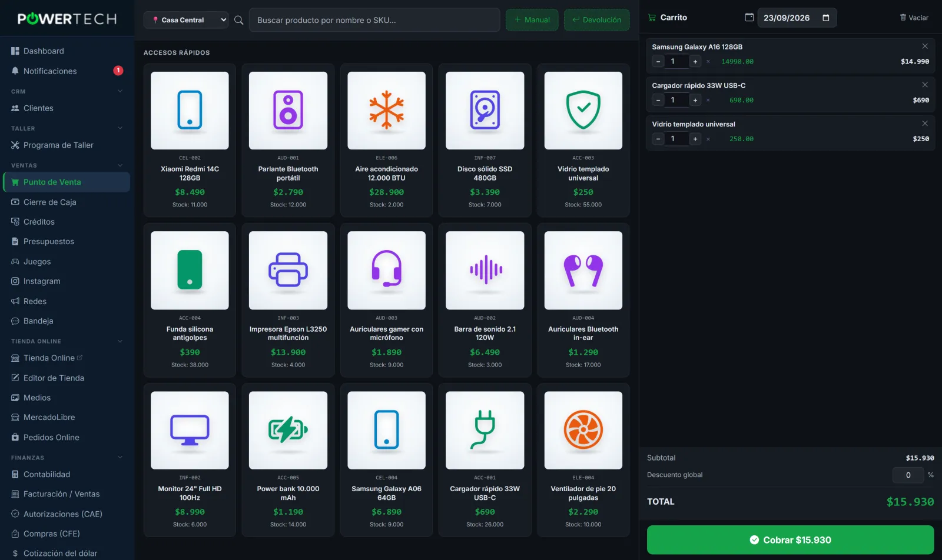The width and height of the screenshot is (942, 560).
Task: Add Cargador rápido 33W plug icon
Action: click(x=485, y=430)
